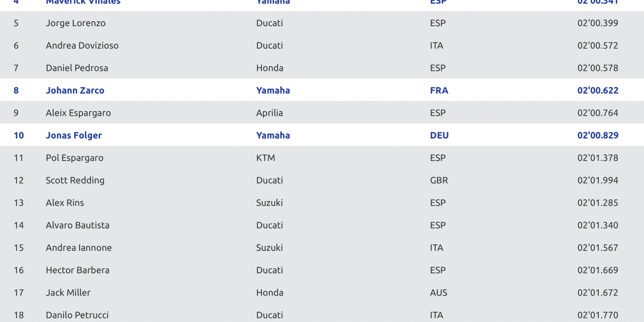The image size is (644, 322).
Task: Select Danilo Petrucci's name
Action: point(77,315)
